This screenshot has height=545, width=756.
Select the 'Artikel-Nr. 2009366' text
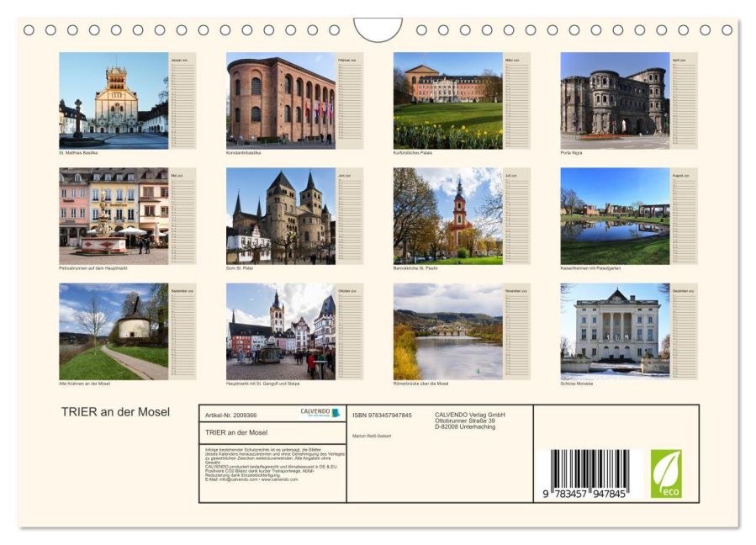point(231,415)
